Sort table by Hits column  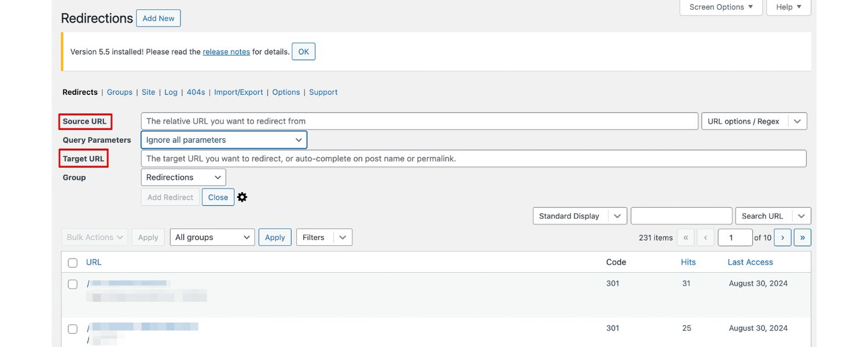pos(688,263)
